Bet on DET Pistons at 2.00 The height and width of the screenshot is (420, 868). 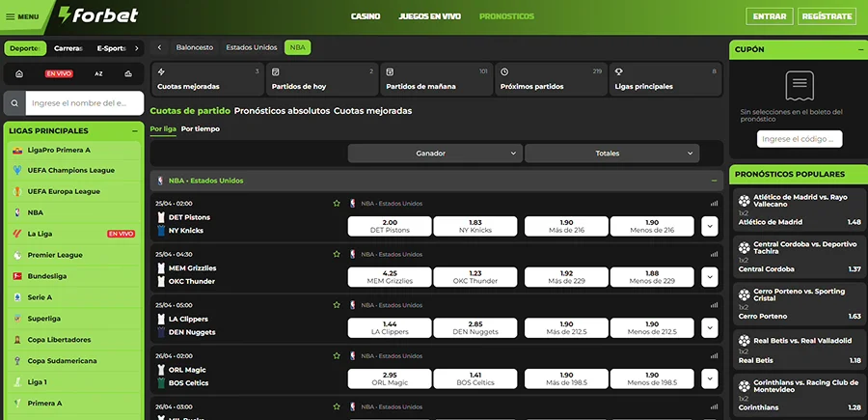tap(390, 226)
